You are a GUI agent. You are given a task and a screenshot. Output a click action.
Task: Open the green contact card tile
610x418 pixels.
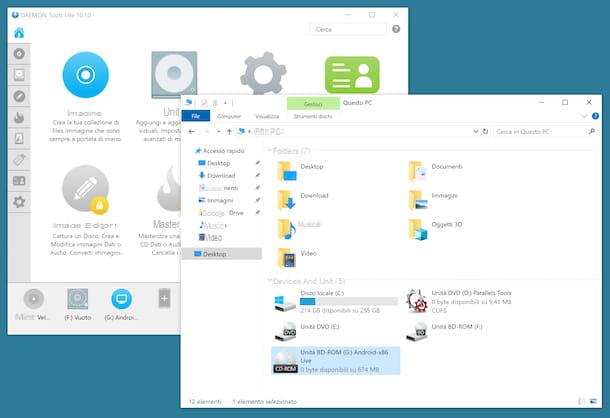pos(352,75)
